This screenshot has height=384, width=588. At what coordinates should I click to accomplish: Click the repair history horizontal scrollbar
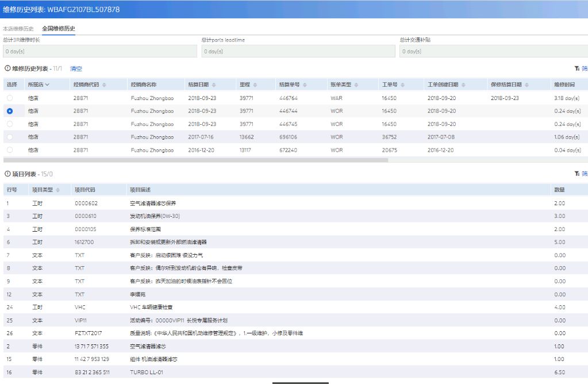(196, 160)
